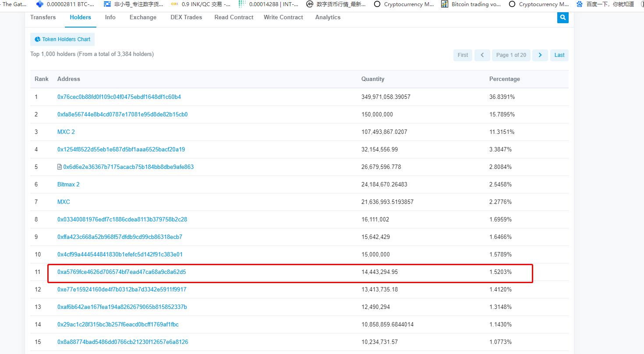Open the Write Contract tab
Screen dimensions: 644x354
283,18
